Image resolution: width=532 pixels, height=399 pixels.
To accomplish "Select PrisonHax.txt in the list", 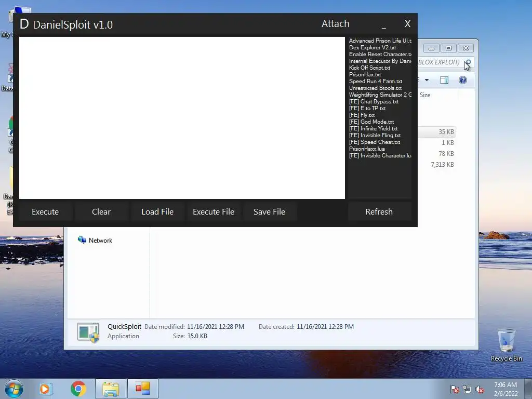I will click(365, 75).
